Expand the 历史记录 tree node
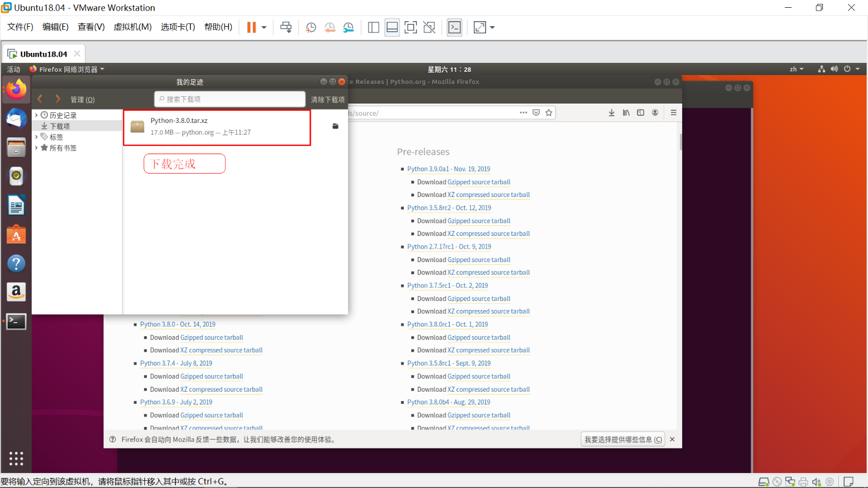 tap(36, 115)
